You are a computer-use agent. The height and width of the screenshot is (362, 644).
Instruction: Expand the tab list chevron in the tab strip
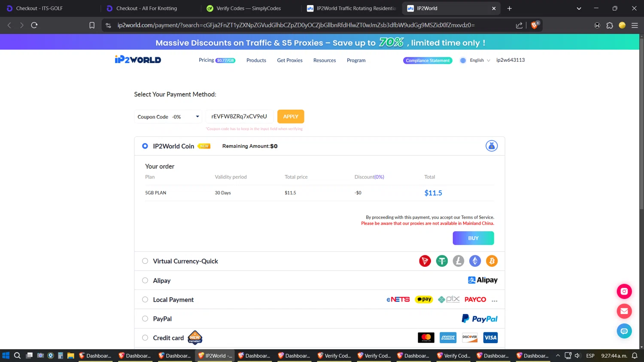click(579, 8)
